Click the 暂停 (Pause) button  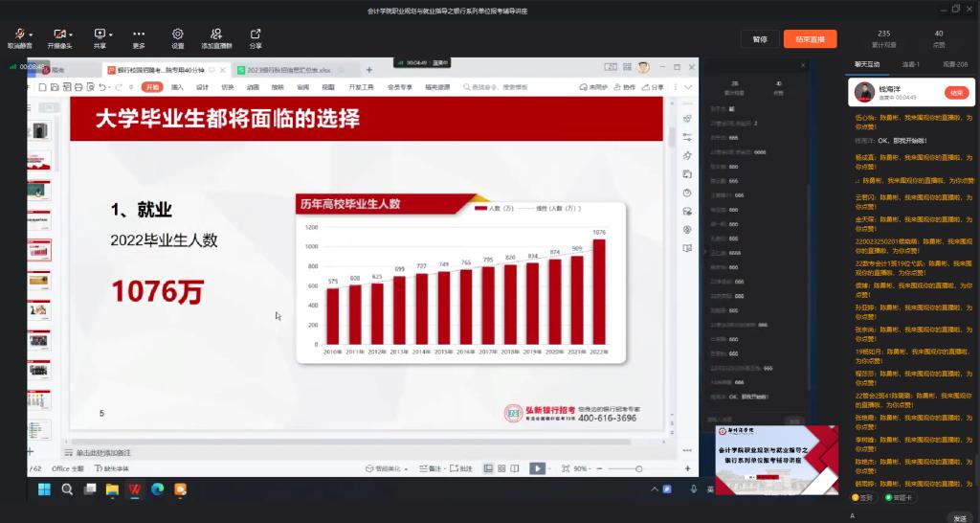[x=759, y=39]
